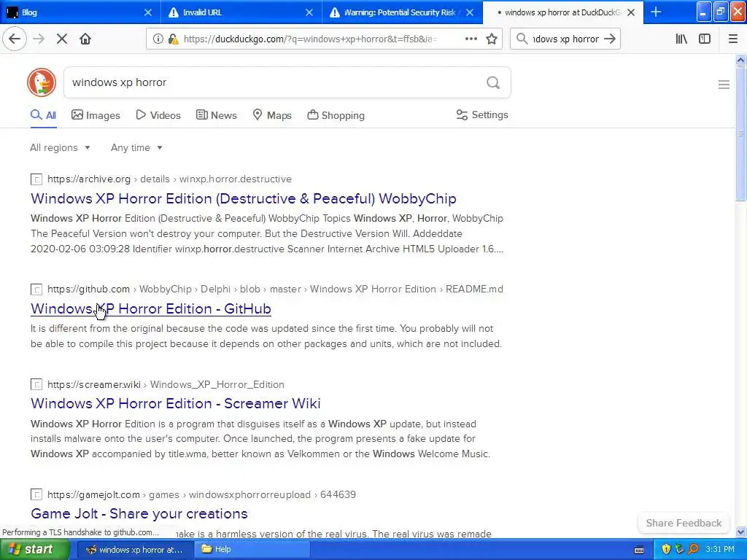
Task: Click the DuckDuckGo duck logo
Action: point(42,82)
